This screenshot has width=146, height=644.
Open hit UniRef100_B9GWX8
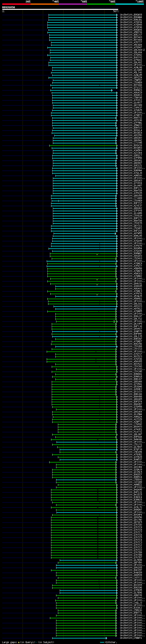131,15
